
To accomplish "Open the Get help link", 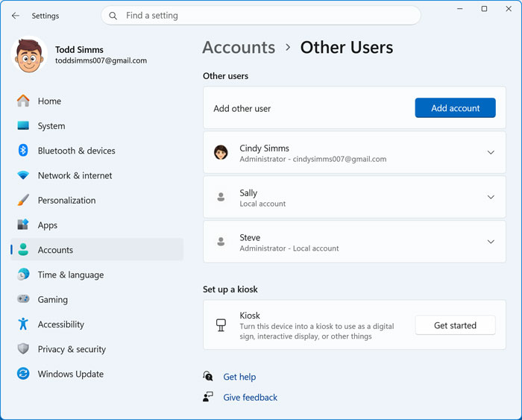I will 239,377.
